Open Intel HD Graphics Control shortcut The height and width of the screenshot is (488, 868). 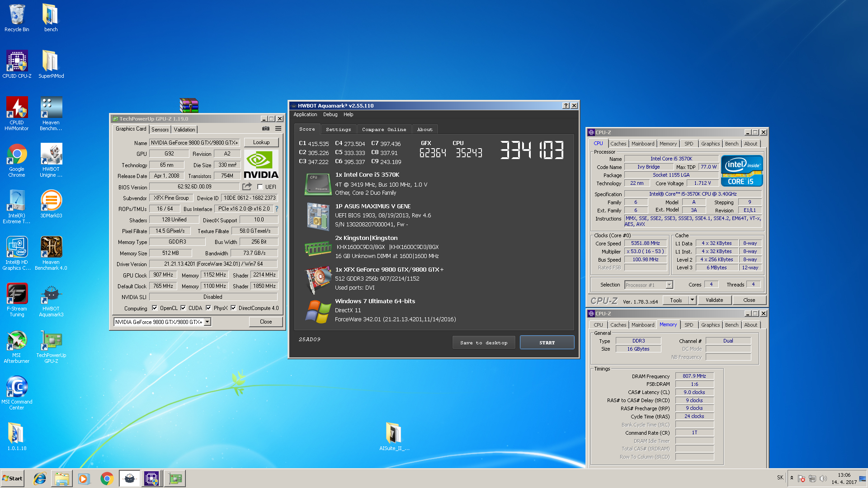click(x=17, y=253)
